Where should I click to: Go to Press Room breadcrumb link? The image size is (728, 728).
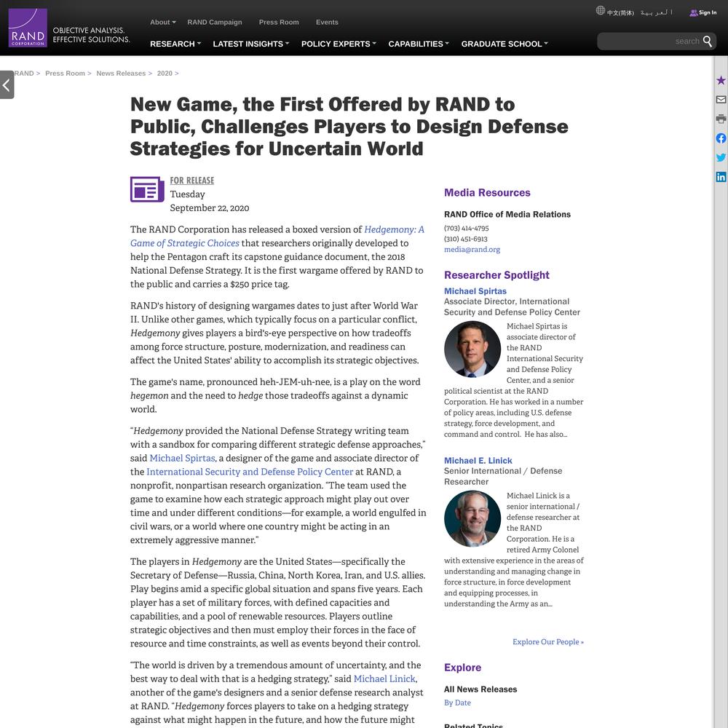click(65, 74)
